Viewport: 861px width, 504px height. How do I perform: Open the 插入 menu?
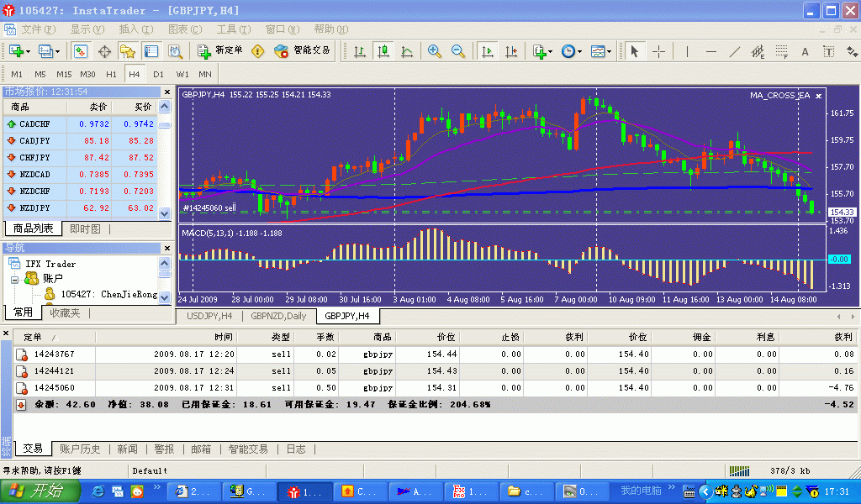(133, 29)
